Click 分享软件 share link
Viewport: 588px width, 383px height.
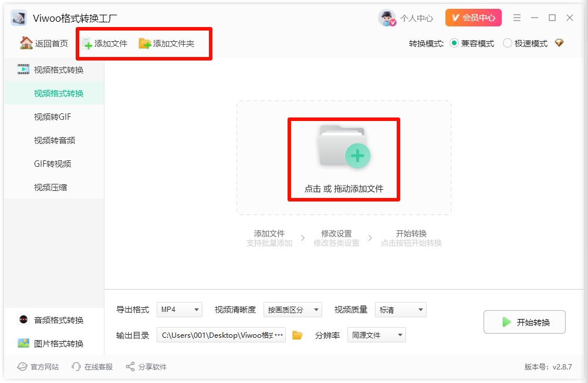coord(146,367)
